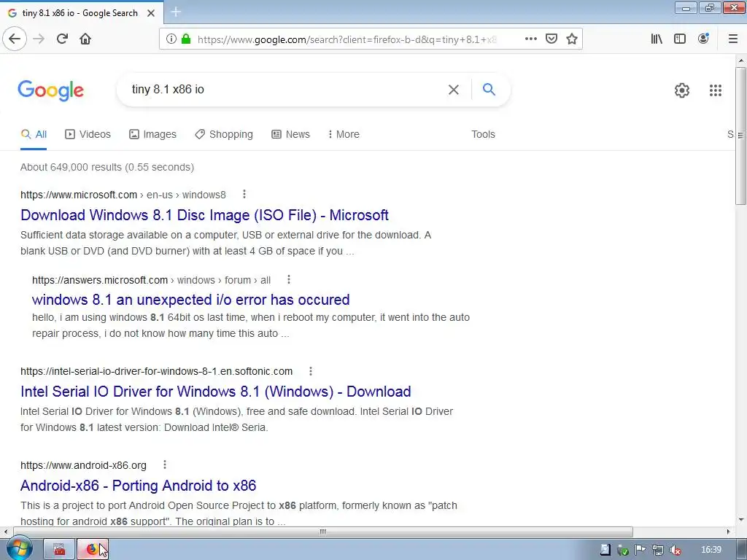Reload the current page
Image resolution: width=747 pixels, height=560 pixels.
[62, 39]
